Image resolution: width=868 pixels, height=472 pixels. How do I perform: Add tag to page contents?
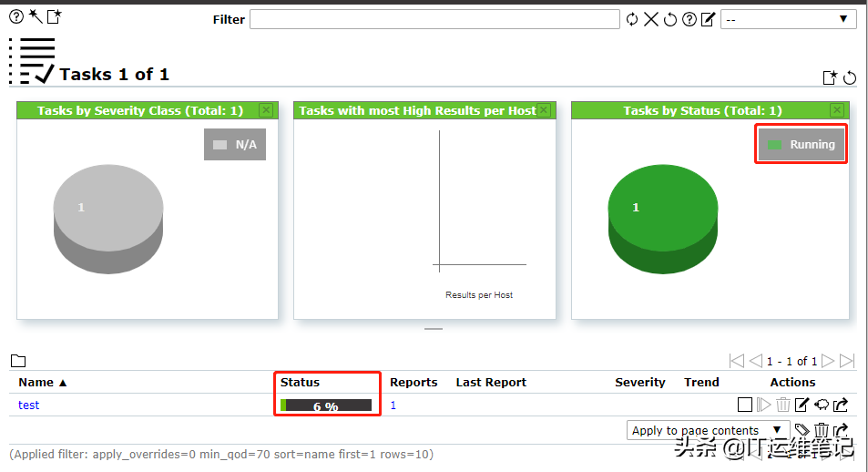[802, 430]
